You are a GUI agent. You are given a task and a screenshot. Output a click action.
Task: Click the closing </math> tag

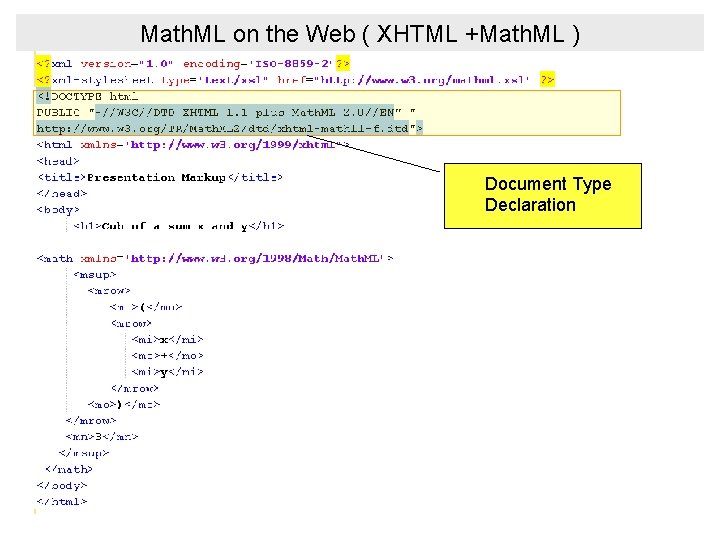69,469
